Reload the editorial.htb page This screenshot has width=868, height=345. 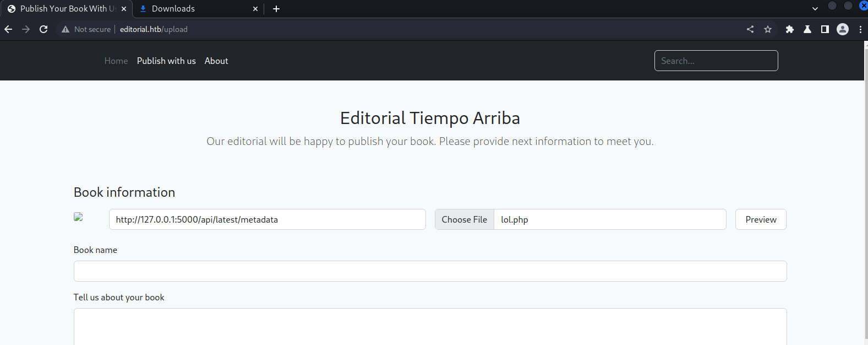coord(43,29)
